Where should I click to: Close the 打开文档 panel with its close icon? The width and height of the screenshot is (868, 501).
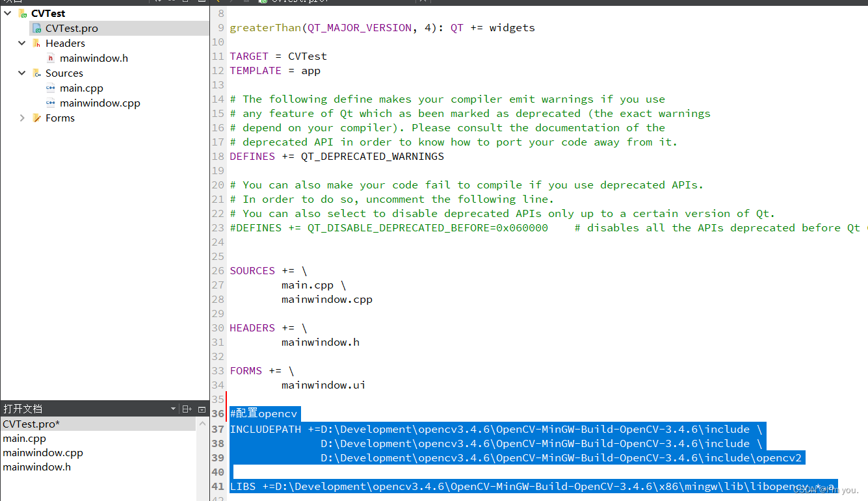202,409
